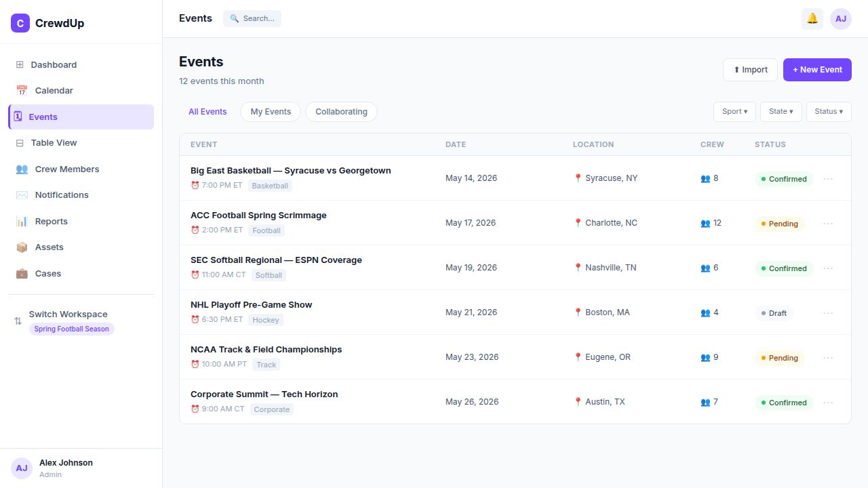Open the Sport filter dropdown
This screenshot has height=488, width=868.
tap(734, 112)
